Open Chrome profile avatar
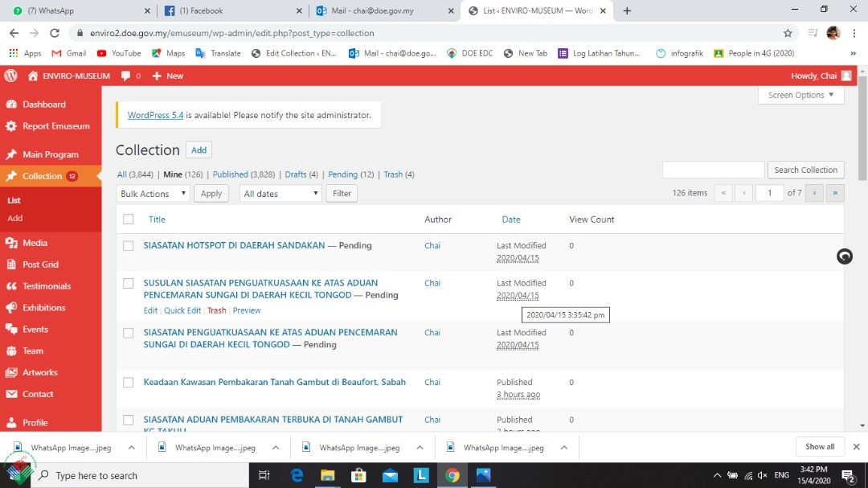Image resolution: width=868 pixels, height=488 pixels. click(833, 33)
